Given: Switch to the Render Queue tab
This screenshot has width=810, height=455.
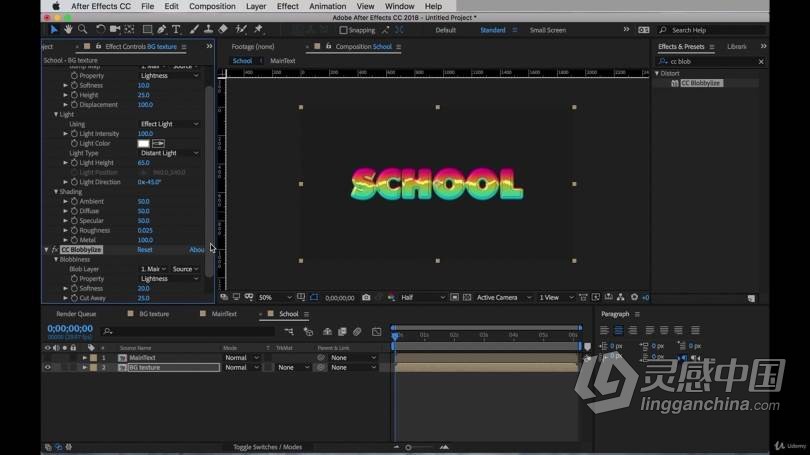Looking at the screenshot, I should (76, 314).
